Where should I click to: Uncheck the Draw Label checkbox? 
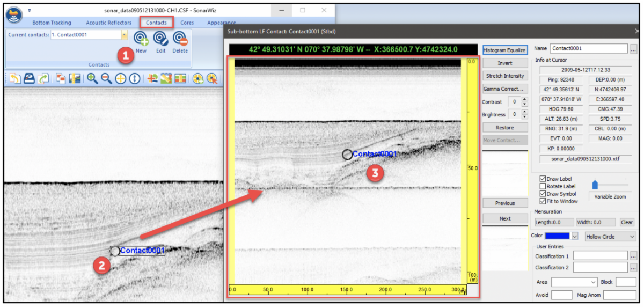543,179
